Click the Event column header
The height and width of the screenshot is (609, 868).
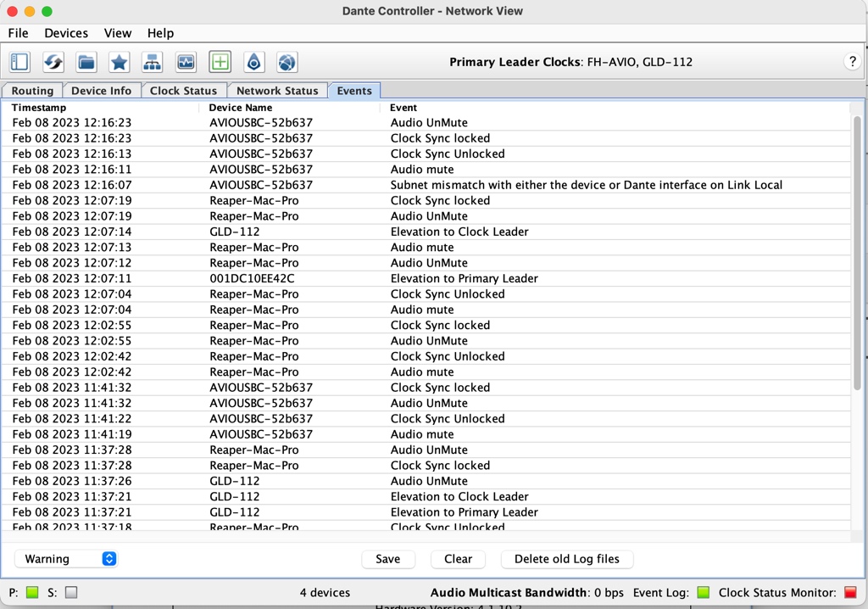615,108
